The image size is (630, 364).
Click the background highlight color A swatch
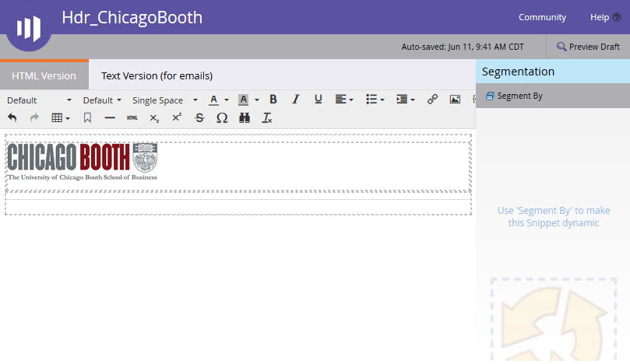[243, 100]
